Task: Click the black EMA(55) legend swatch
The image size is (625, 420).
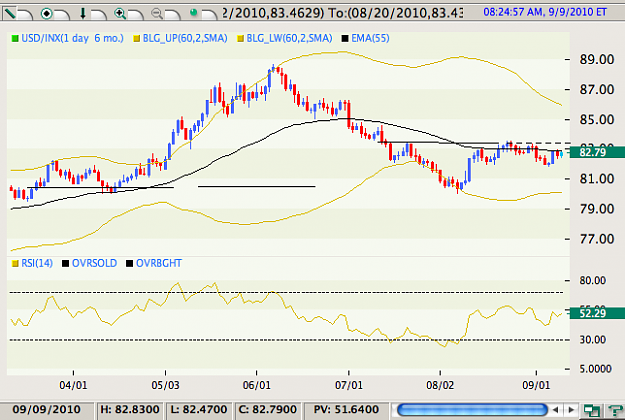Action: coord(345,39)
